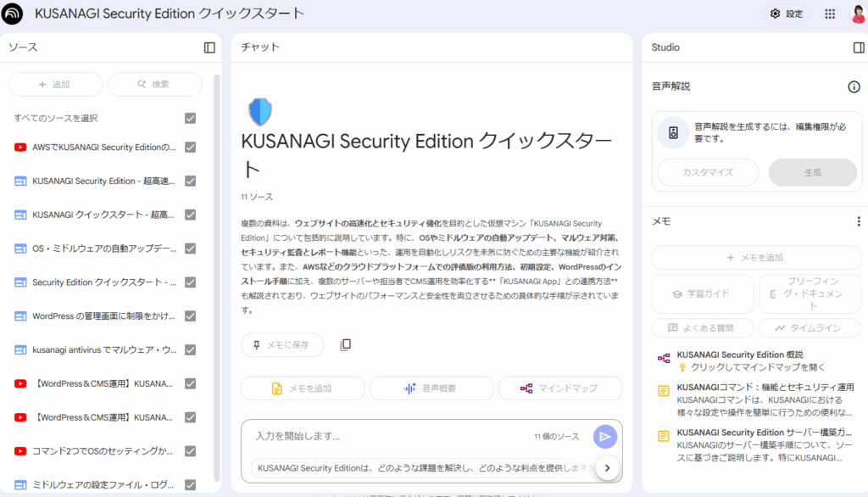Click the 11 個のソース label in the input box
This screenshot has width=868, height=497.
556,437
